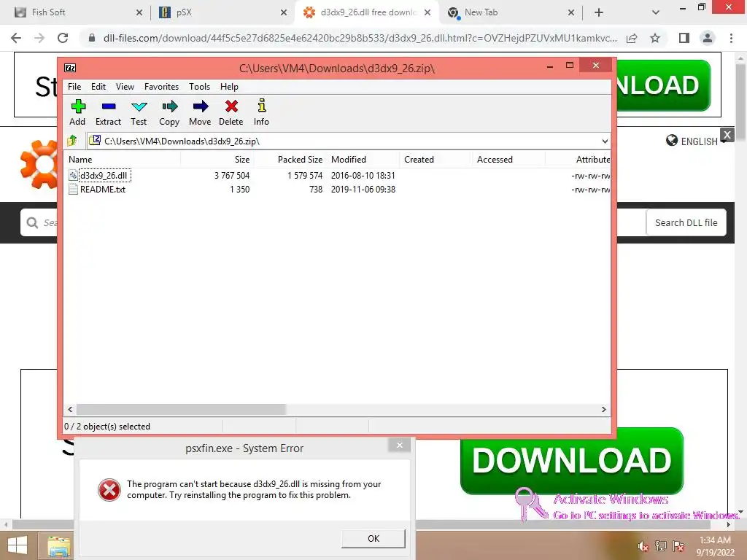Click the Chrome address bar URL

[360, 38]
